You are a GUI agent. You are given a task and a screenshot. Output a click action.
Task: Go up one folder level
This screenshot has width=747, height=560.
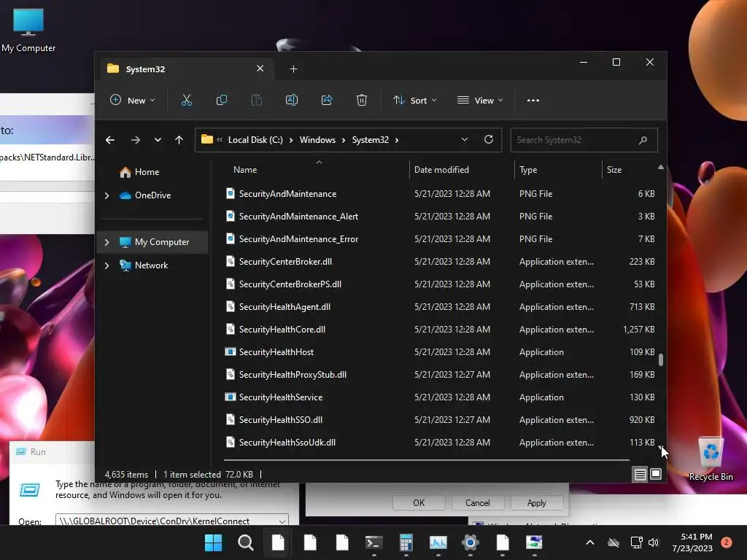click(x=179, y=140)
